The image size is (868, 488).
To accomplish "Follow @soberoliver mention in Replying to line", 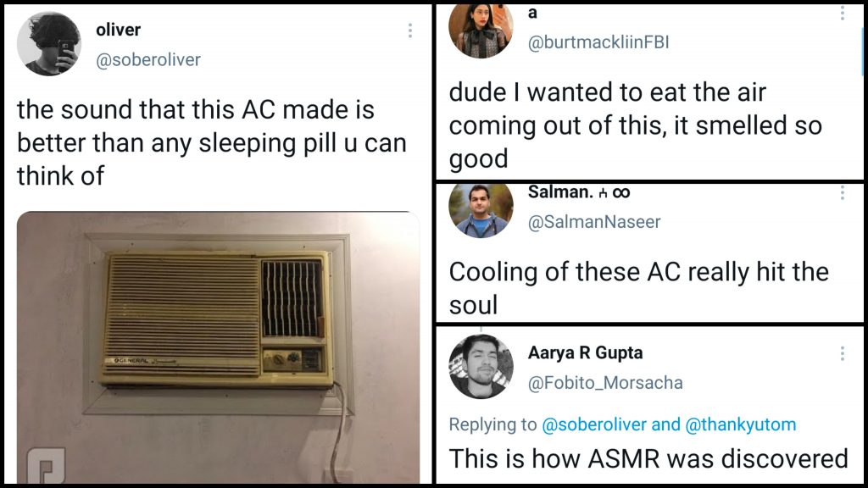I will pos(593,424).
